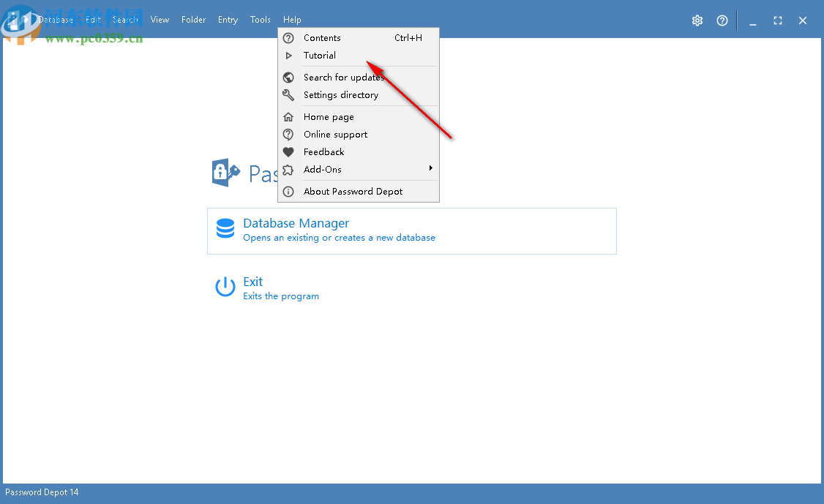824x504 pixels.
Task: Open the Settings gear icon
Action: 697,20
